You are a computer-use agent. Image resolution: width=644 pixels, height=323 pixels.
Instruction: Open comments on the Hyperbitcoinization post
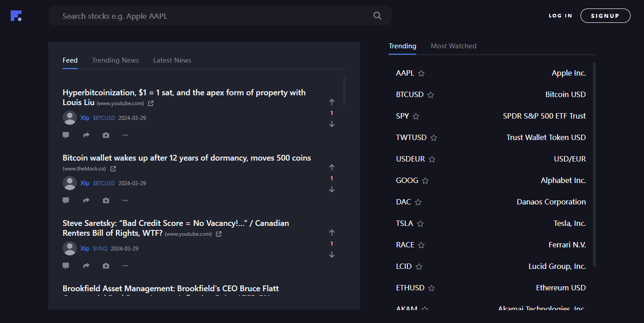point(66,135)
